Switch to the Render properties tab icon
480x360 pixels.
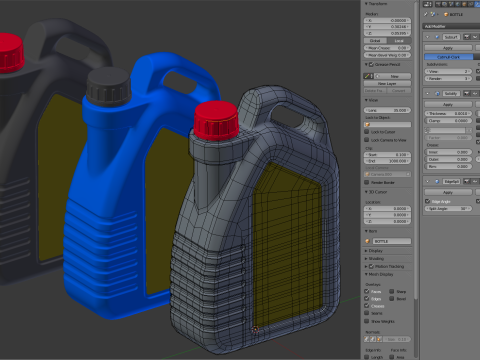click(x=438, y=4)
